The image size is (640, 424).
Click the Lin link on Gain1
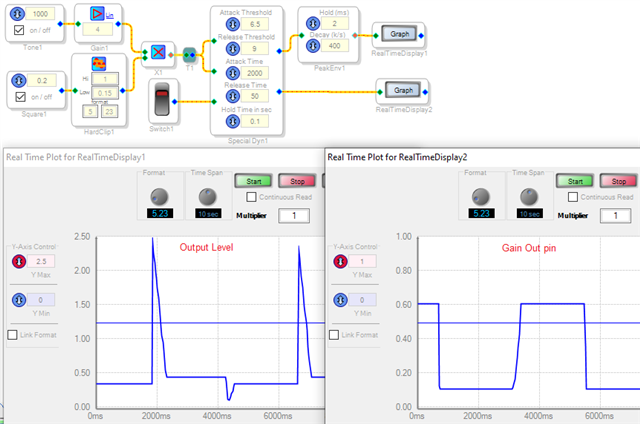109,16
